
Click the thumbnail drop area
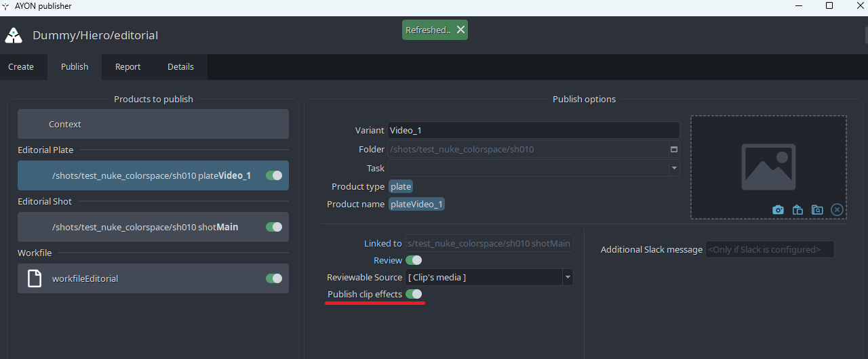point(768,167)
